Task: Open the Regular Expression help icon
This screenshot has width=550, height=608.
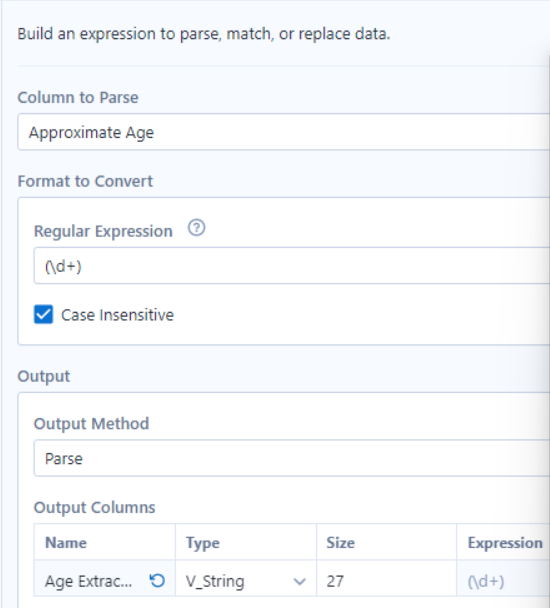Action: [x=196, y=228]
